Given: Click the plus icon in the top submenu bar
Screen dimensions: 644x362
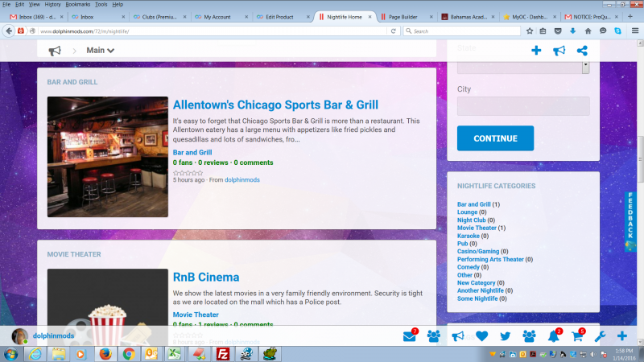Looking at the screenshot, I should [x=536, y=51].
